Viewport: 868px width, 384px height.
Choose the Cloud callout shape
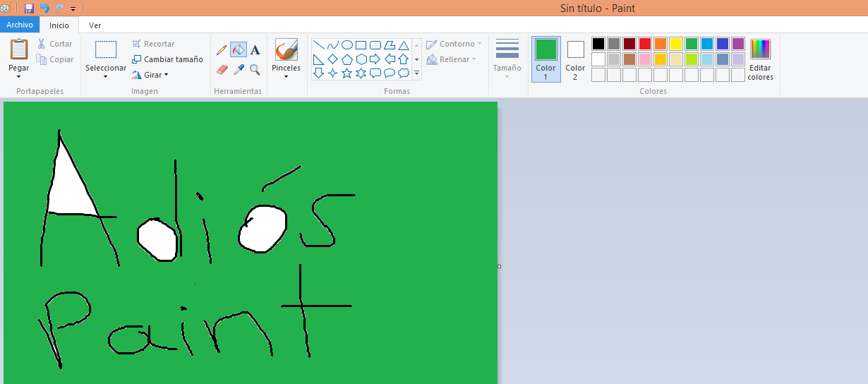(x=403, y=73)
